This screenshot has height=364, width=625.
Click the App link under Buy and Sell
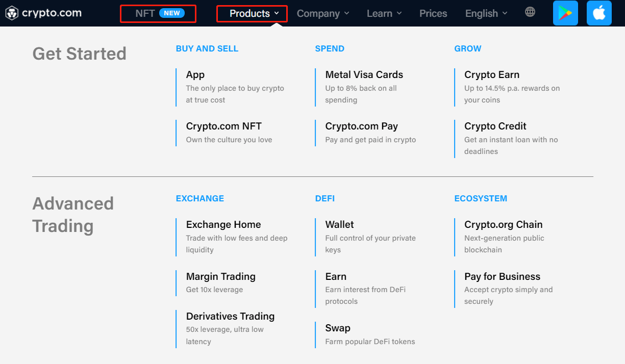point(195,74)
